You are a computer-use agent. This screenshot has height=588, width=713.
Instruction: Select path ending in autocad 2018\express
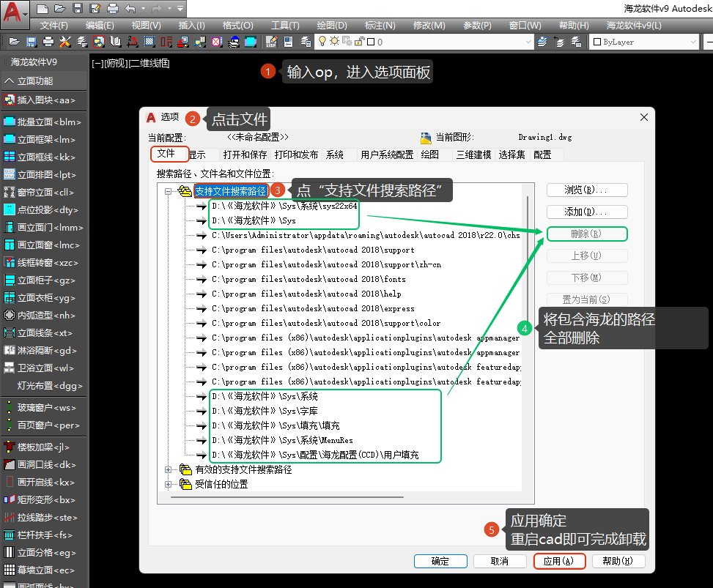coord(314,308)
